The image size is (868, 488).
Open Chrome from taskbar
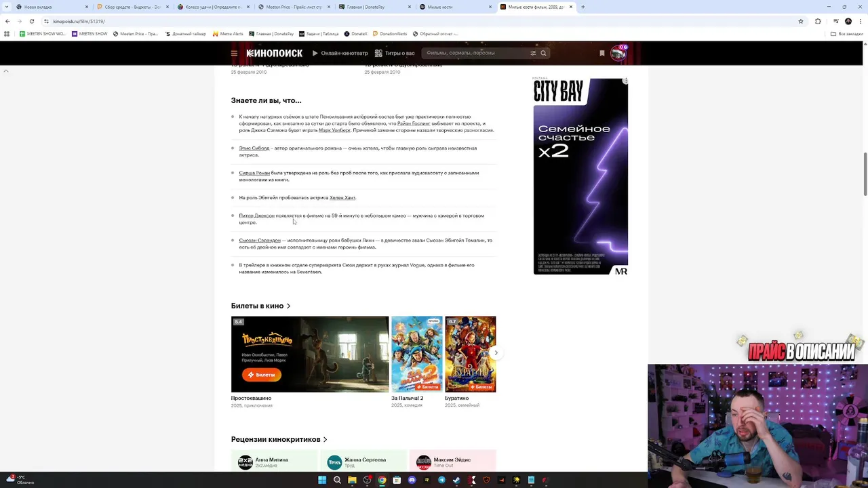[382, 480]
